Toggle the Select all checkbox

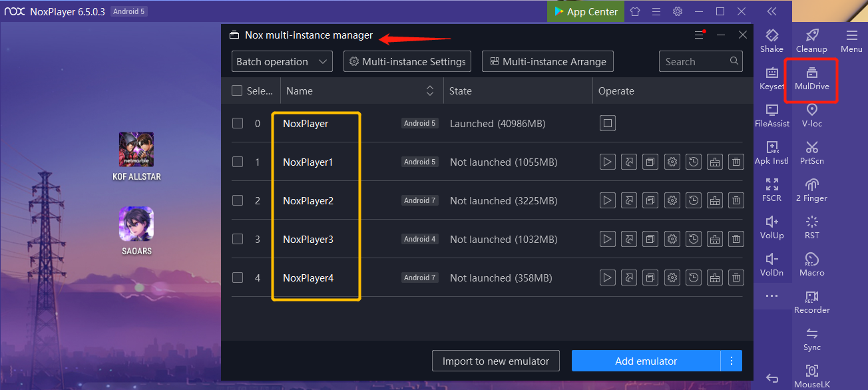tap(237, 91)
